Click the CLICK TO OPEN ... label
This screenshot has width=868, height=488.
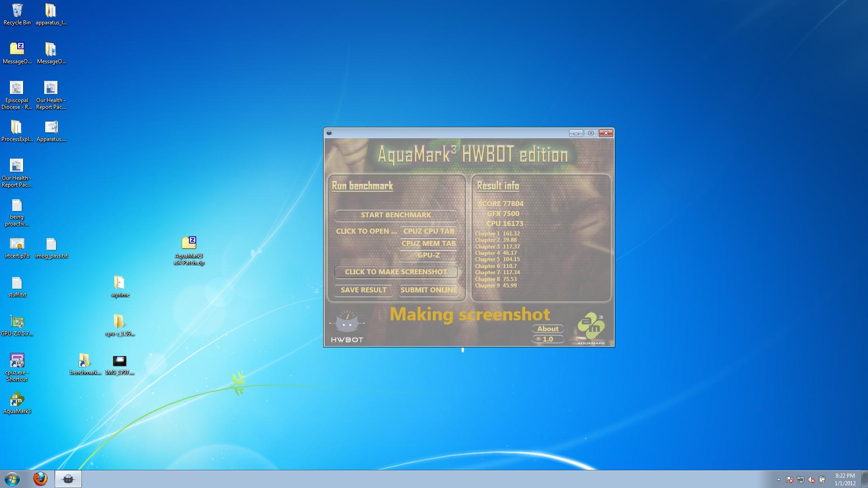366,231
